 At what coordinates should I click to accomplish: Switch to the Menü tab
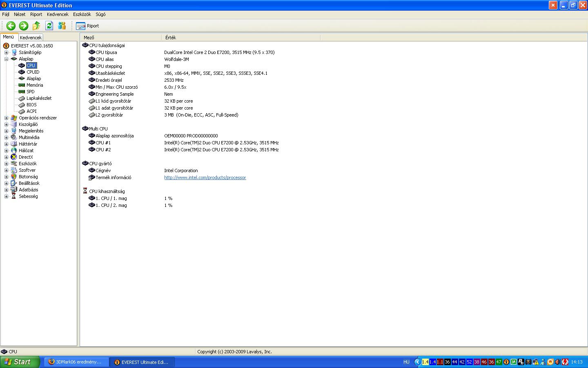[x=9, y=37]
